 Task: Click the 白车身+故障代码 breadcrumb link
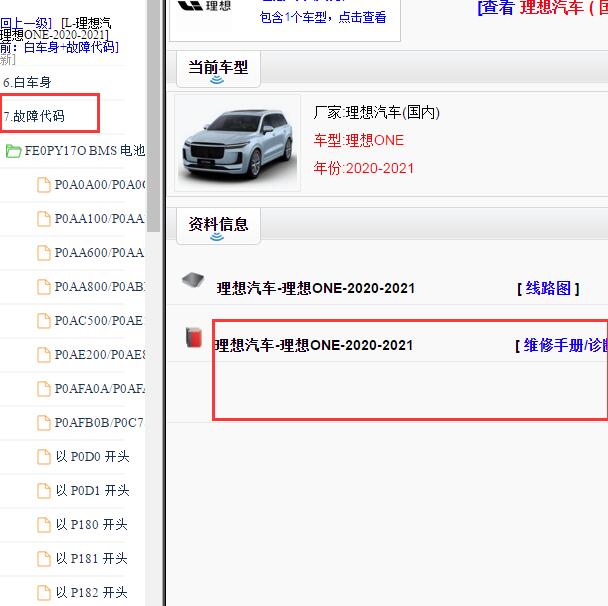click(x=71, y=48)
